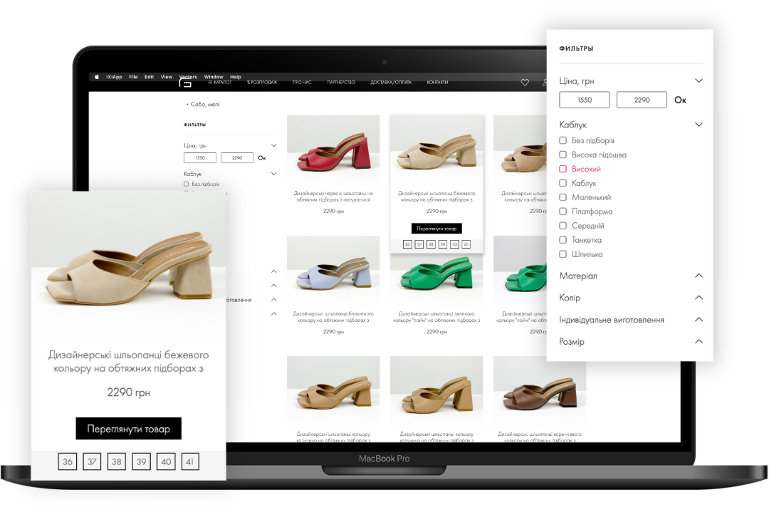
Task: Check the Платформа option
Action: click(x=563, y=212)
